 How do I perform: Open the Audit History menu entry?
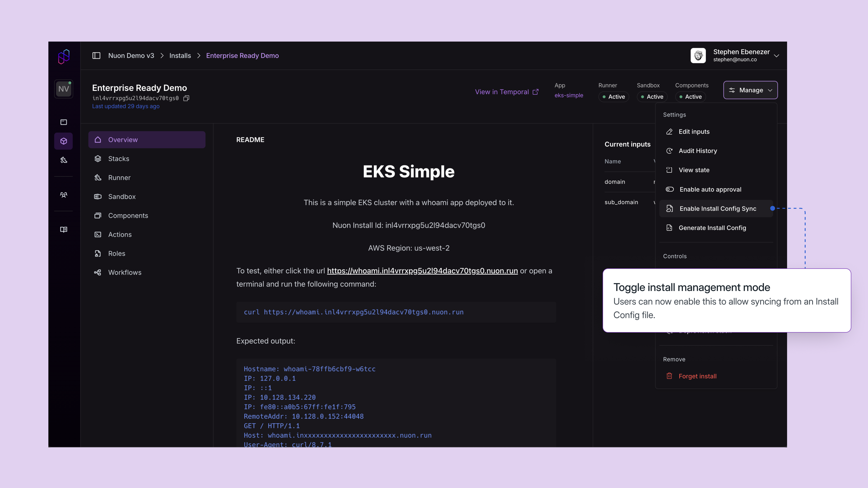(x=698, y=150)
